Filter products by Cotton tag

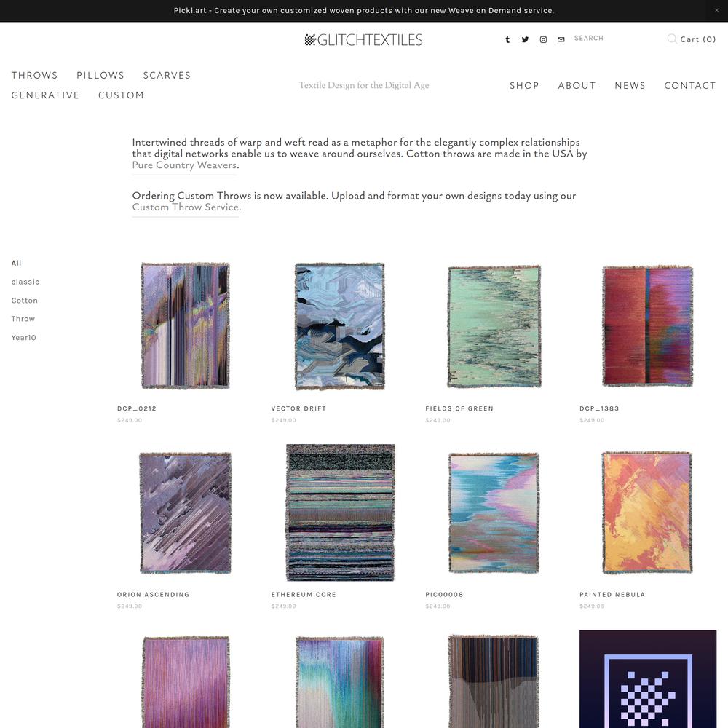pyautogui.click(x=25, y=301)
